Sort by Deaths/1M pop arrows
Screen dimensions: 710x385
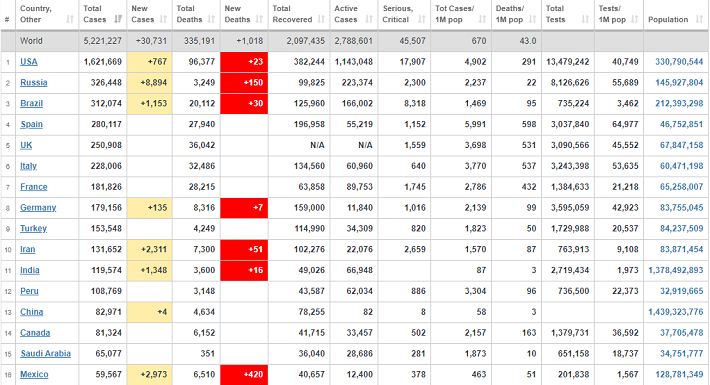point(532,19)
